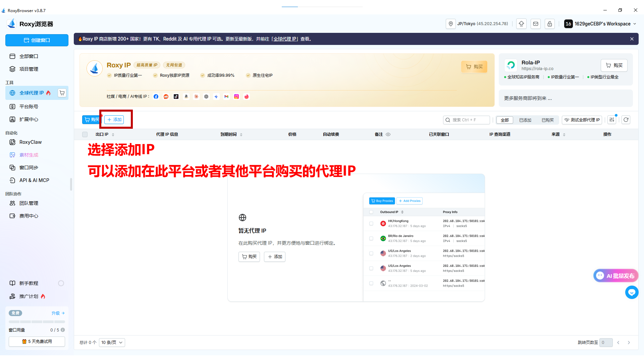Click the 全球代理 IP link in announcement bar
644x362 pixels.
point(285,39)
